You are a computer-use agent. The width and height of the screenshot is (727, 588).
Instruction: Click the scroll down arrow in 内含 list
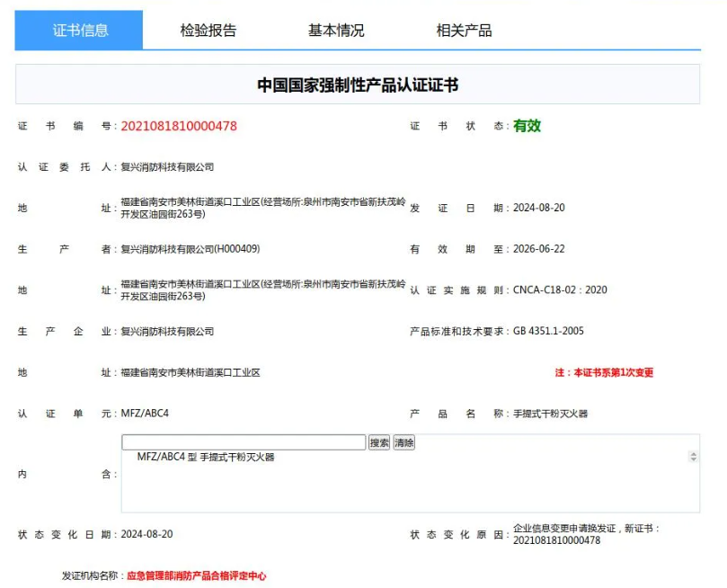[x=692, y=460]
